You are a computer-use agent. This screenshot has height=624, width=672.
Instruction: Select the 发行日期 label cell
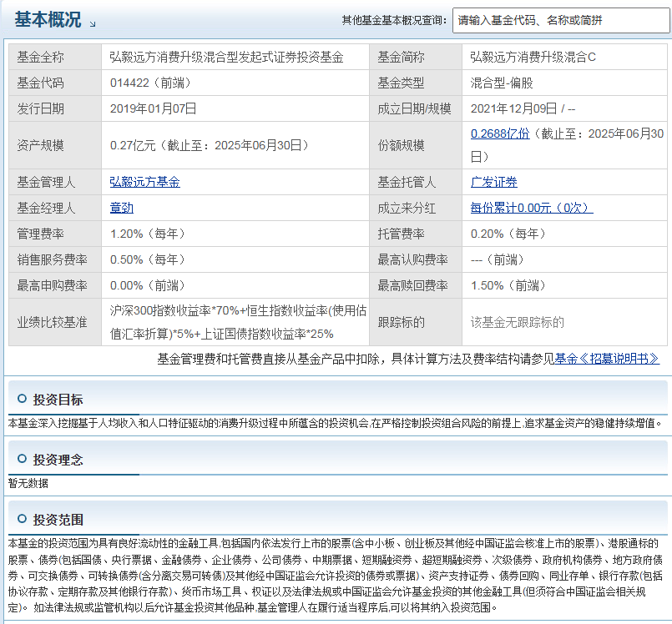pyautogui.click(x=55, y=108)
